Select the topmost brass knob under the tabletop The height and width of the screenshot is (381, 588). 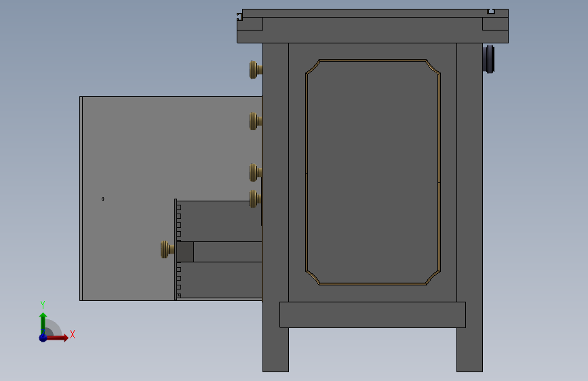256,70
